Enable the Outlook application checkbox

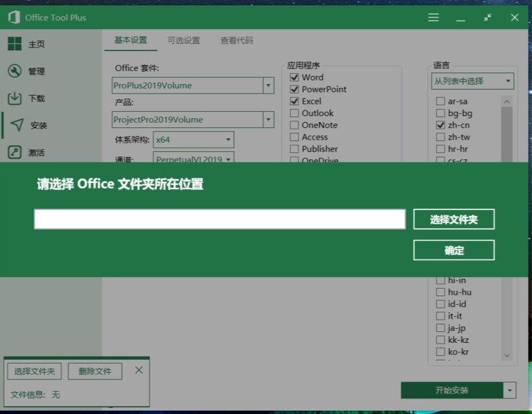[x=294, y=113]
